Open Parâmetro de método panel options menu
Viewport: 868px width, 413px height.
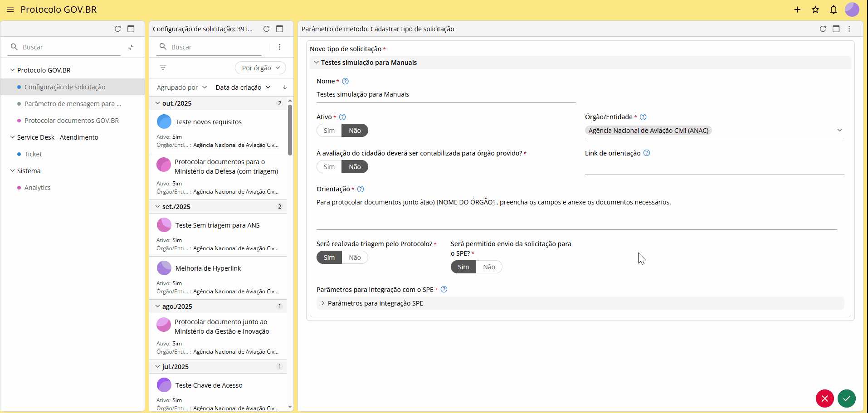[849, 29]
